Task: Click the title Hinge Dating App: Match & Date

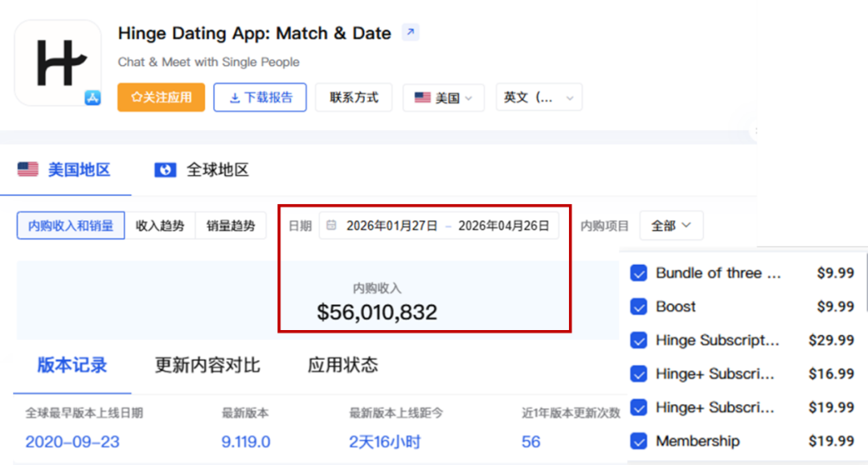Action: pyautogui.click(x=255, y=33)
